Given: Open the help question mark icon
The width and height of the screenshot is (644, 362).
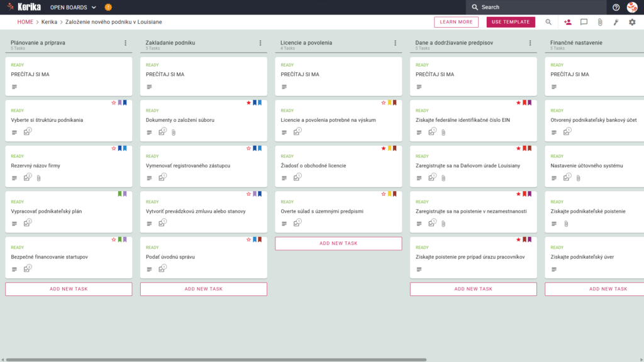Looking at the screenshot, I should tap(616, 8).
